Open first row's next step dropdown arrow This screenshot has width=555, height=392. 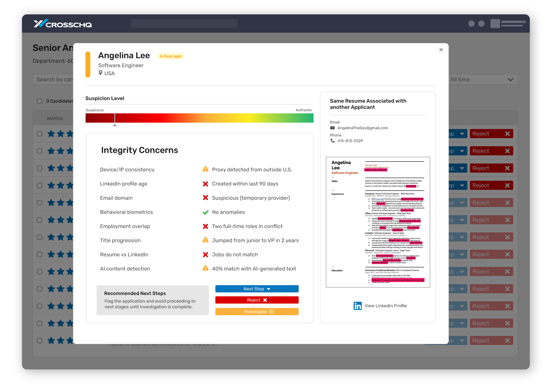coord(462,134)
